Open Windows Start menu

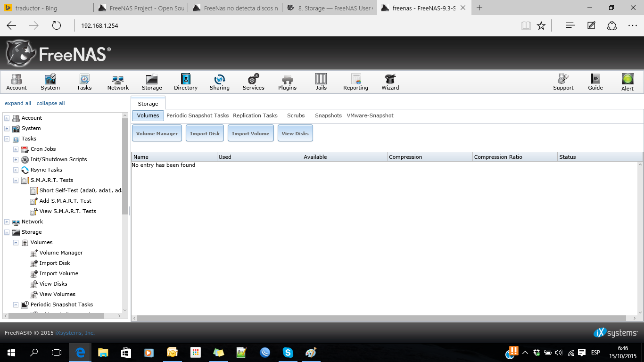click(11, 352)
